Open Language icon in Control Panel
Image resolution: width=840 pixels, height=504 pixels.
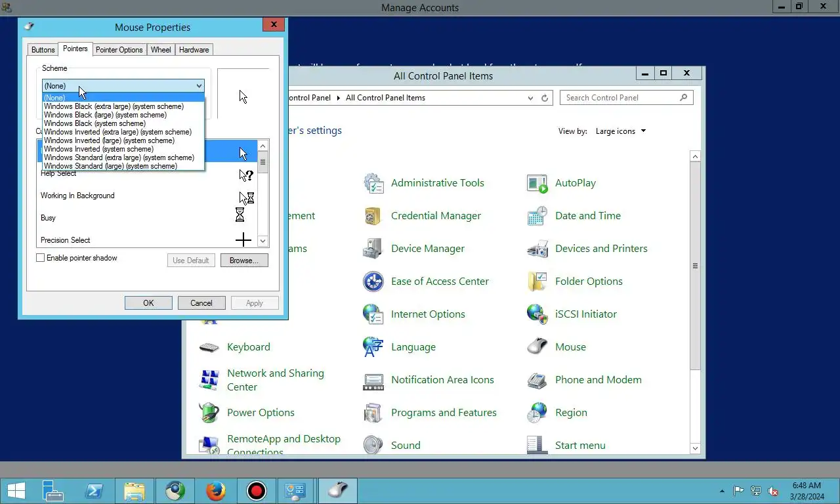click(373, 347)
